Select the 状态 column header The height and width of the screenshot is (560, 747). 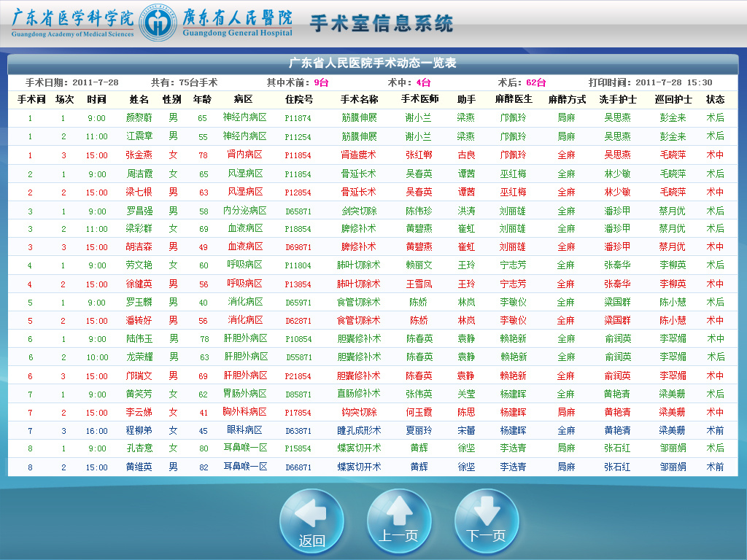point(716,101)
